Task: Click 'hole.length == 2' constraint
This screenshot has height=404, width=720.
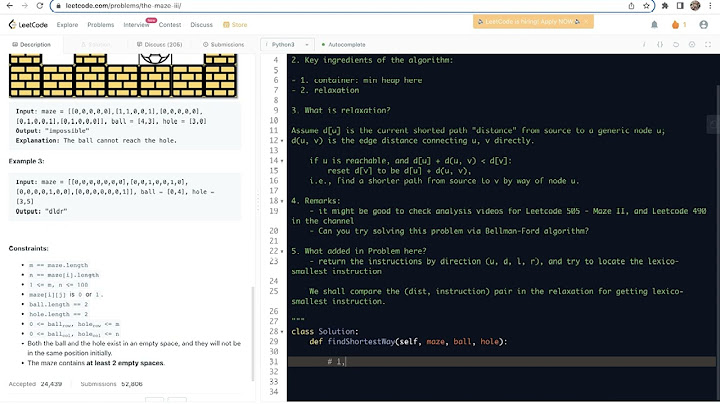Action: point(58,314)
